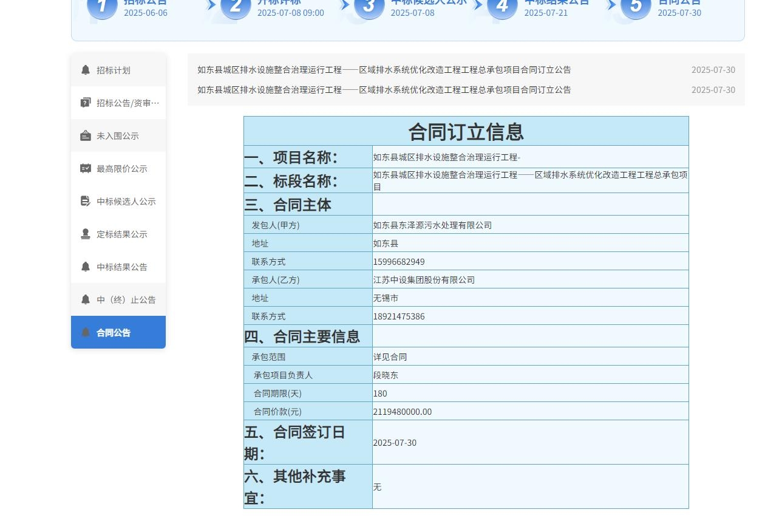Click the briefcase icon beside 未入围公示
This screenshot has width=765, height=532.
(86, 135)
